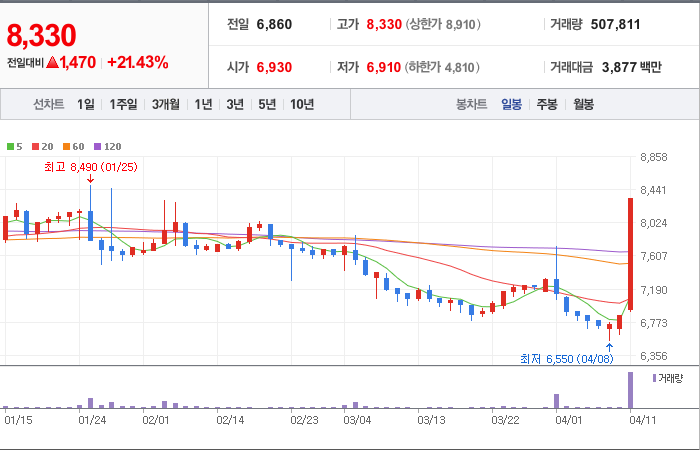Select the 월봉 monthly candle chart
This screenshot has height=450, width=700.
click(x=583, y=104)
